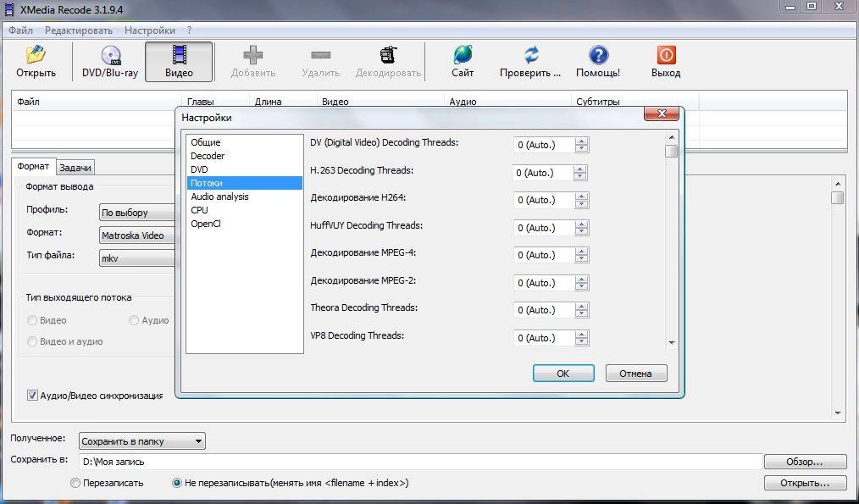Screen dimensions: 859x504
Task: Click the Отмена button
Action: click(x=636, y=373)
